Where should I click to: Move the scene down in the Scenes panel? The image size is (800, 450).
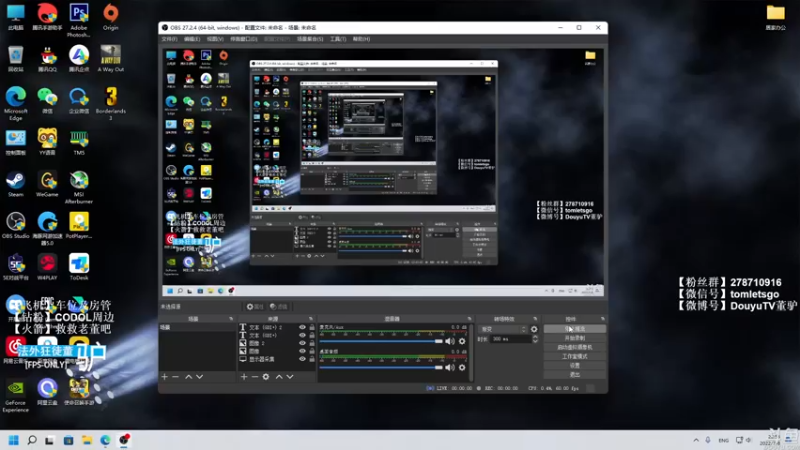click(x=199, y=377)
